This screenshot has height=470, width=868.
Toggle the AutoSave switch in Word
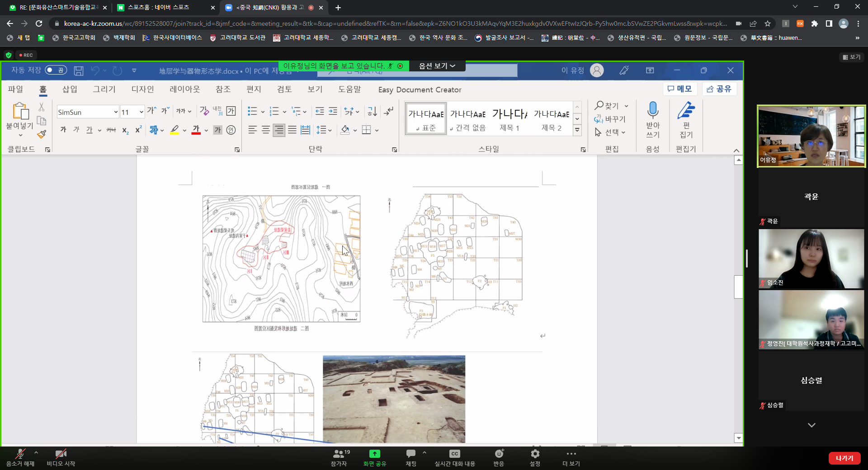coord(56,70)
